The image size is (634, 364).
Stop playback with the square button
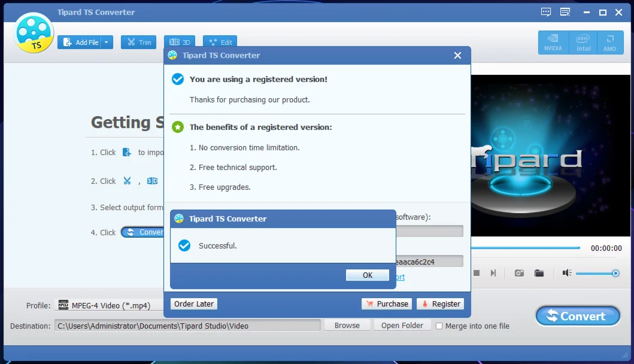(477, 273)
